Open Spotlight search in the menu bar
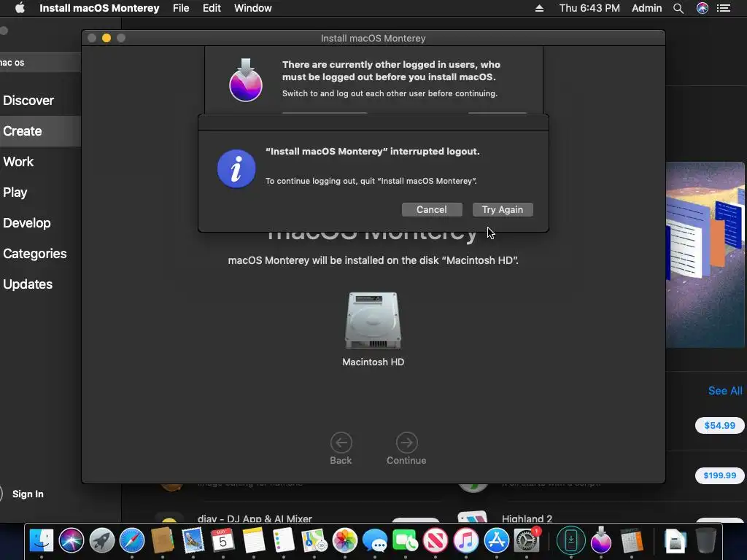Viewport: 747px width, 560px height. tap(678, 8)
